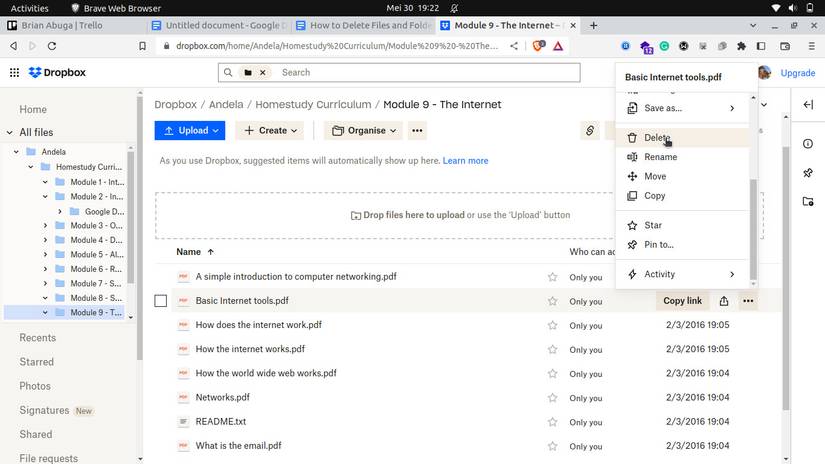
Task: Choose Delete from the context menu
Action: pos(657,138)
